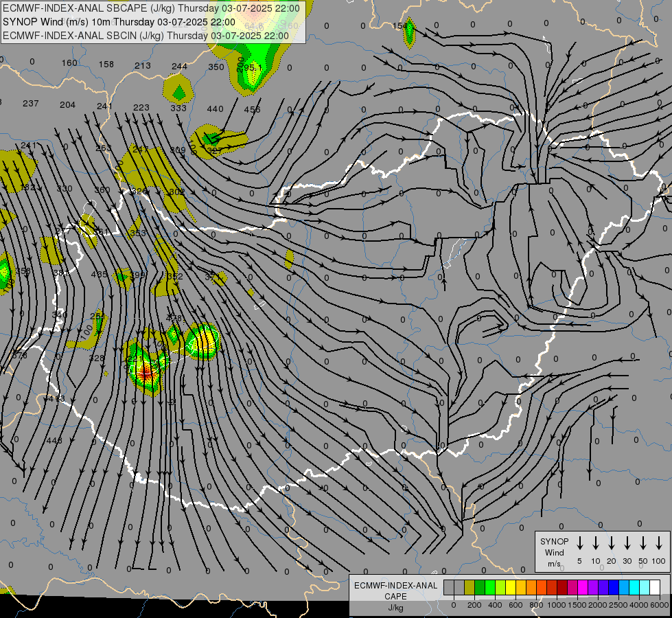The image size is (672, 618).
Task: Click the SYNOP Wind 10m title line
Action: pyautogui.click(x=119, y=22)
